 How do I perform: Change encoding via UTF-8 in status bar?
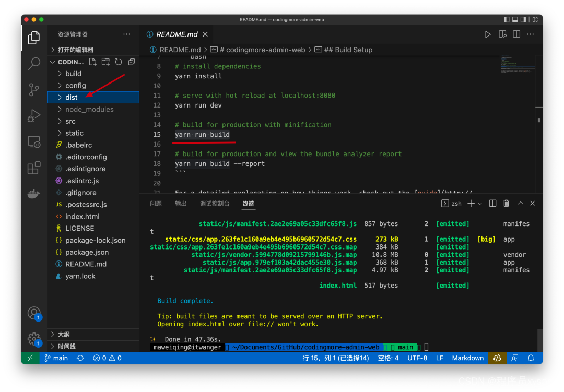pyautogui.click(x=417, y=358)
